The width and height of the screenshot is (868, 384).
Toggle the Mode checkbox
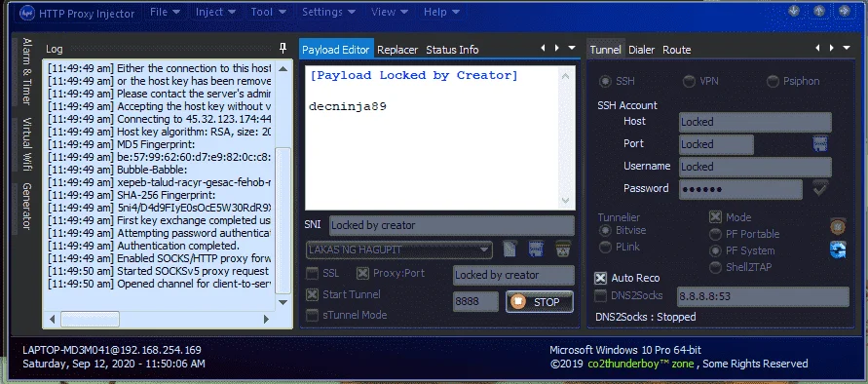pyautogui.click(x=716, y=217)
